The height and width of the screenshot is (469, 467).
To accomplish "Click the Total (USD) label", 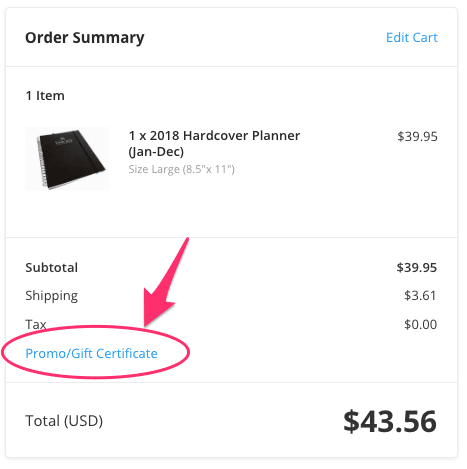I will tap(64, 421).
